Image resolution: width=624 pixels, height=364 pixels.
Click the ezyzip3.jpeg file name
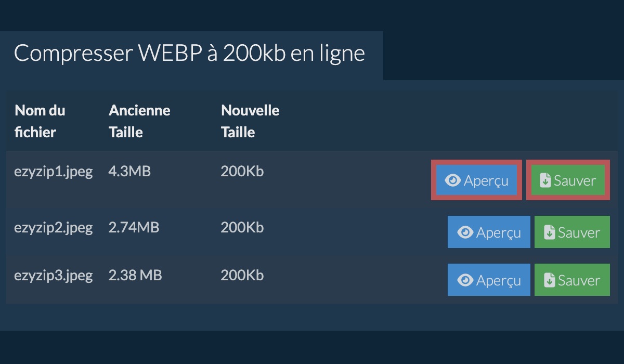click(54, 275)
